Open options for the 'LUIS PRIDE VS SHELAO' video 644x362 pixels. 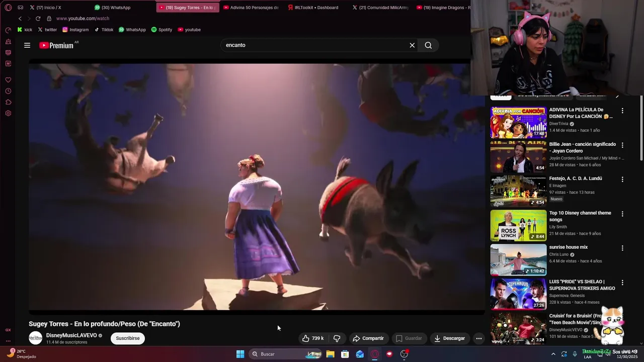[x=622, y=283]
